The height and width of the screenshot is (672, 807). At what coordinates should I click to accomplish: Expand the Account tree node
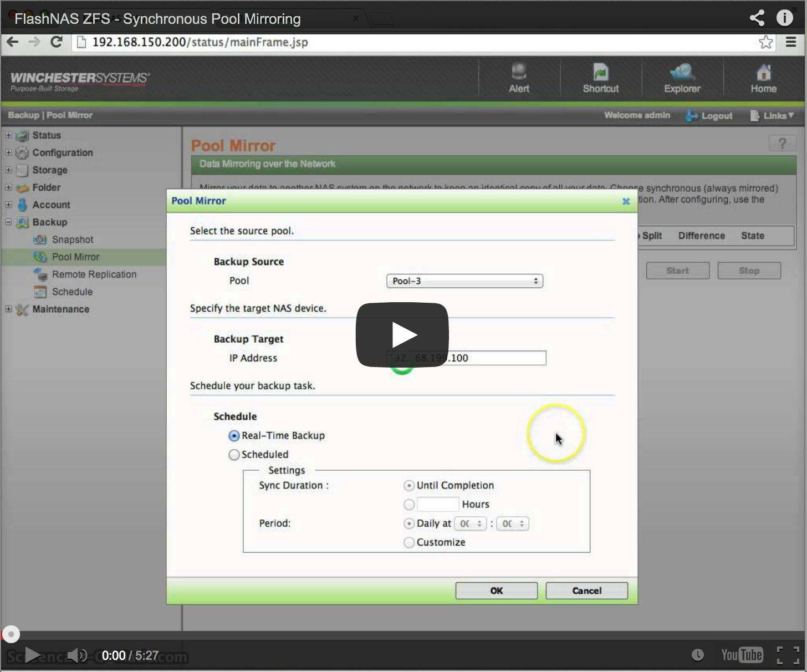[8, 204]
